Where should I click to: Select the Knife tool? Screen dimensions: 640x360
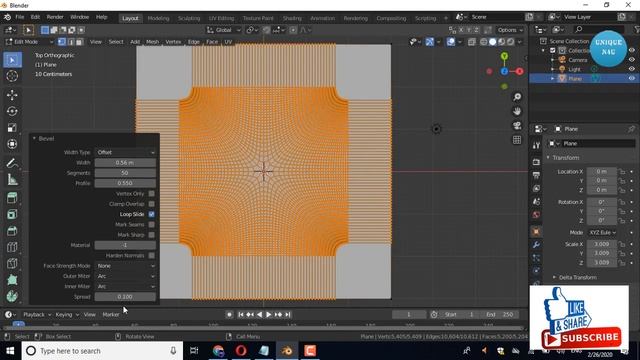pos(12,264)
